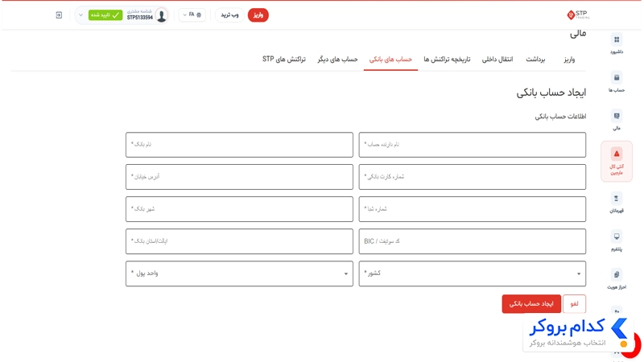644x362 pixels.
Task: Switch to the Other Accounts (حساب های دیگر) tab
Action: click(337, 60)
